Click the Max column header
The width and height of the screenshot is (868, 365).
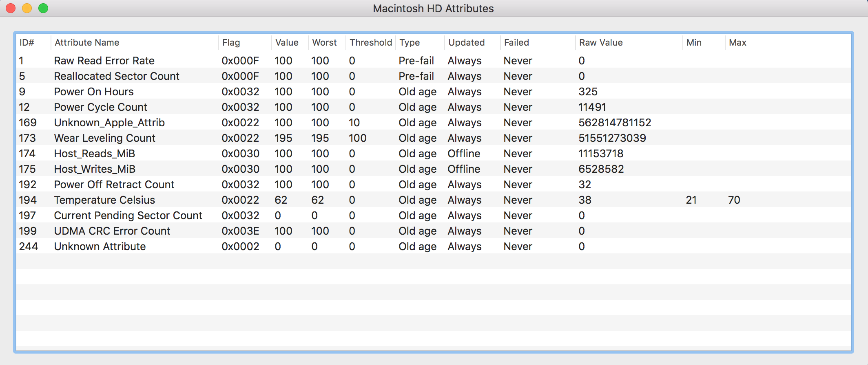(788, 42)
